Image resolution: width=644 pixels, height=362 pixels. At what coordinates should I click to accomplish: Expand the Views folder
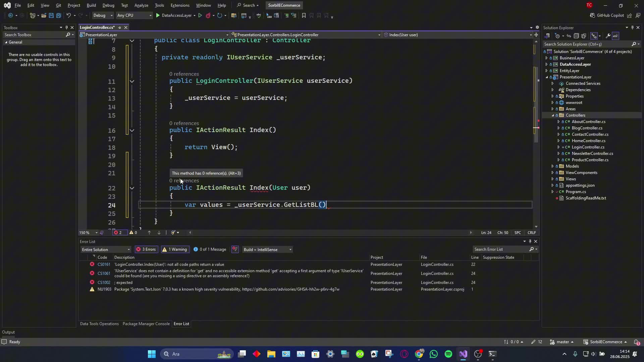click(x=552, y=179)
